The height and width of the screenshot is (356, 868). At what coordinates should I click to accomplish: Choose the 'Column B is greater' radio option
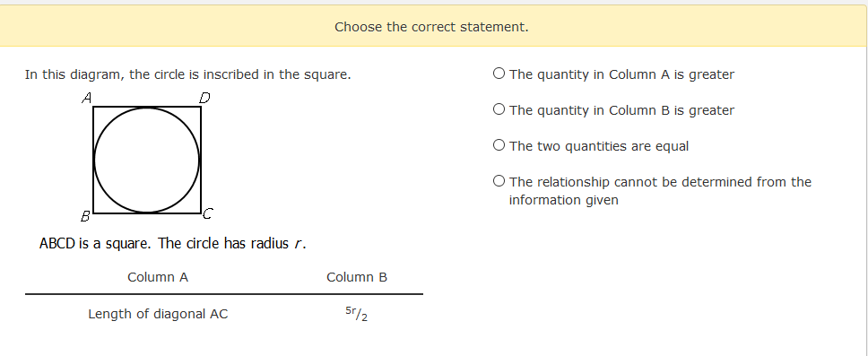click(499, 109)
